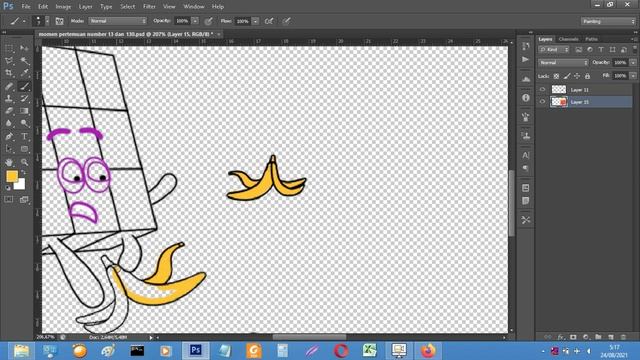Open the Painting workspace dropdown
The image size is (640, 360).
tap(608, 21)
